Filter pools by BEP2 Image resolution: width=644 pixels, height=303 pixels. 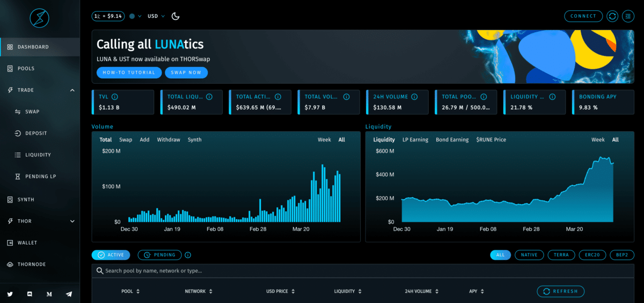pyautogui.click(x=622, y=255)
